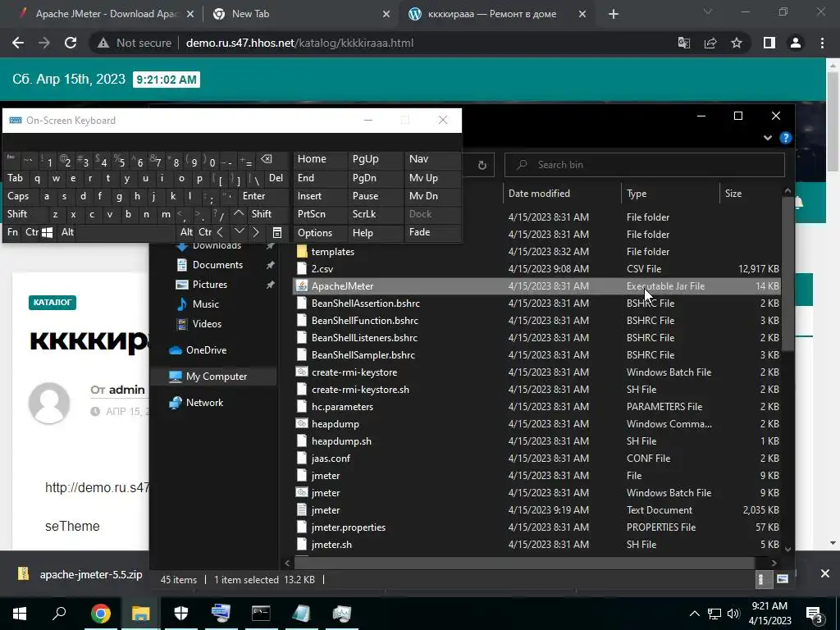Click network tray icon
This screenshot has width=840, height=630.
(x=714, y=614)
